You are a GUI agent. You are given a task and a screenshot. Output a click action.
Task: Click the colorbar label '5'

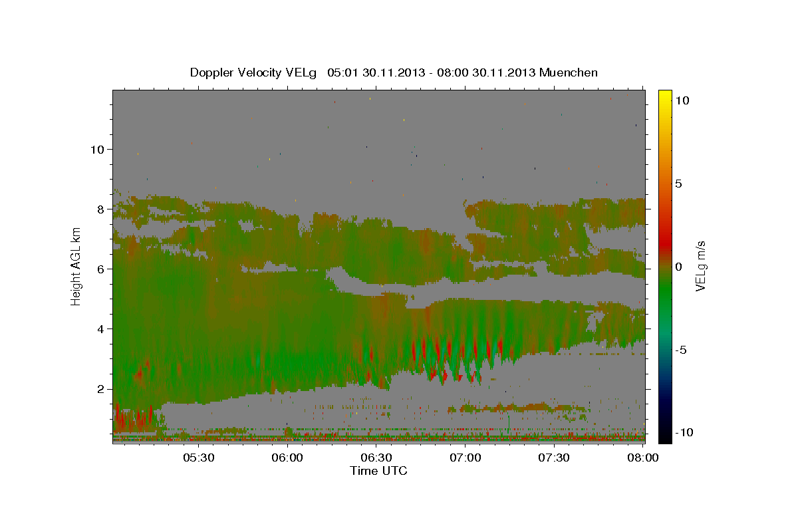tap(679, 184)
